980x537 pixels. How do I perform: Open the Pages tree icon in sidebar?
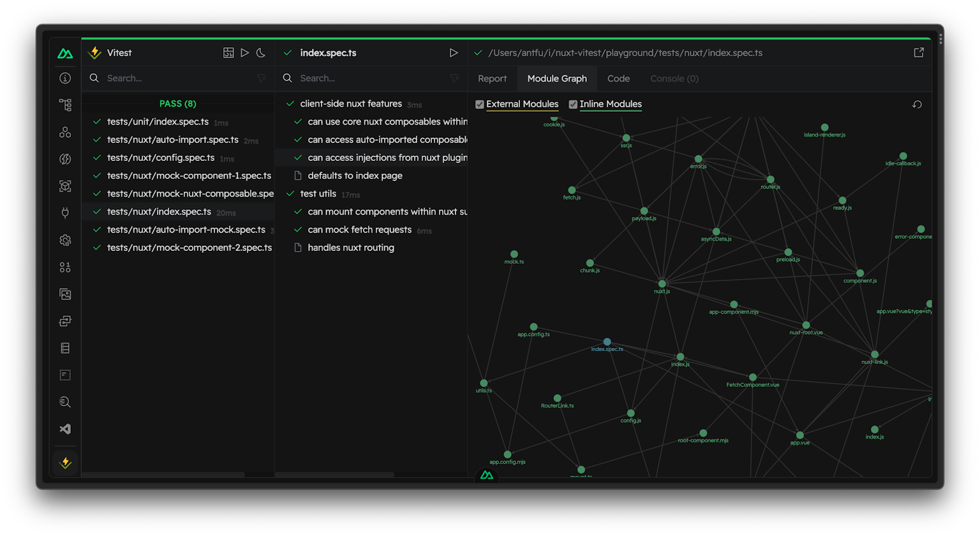[65, 105]
